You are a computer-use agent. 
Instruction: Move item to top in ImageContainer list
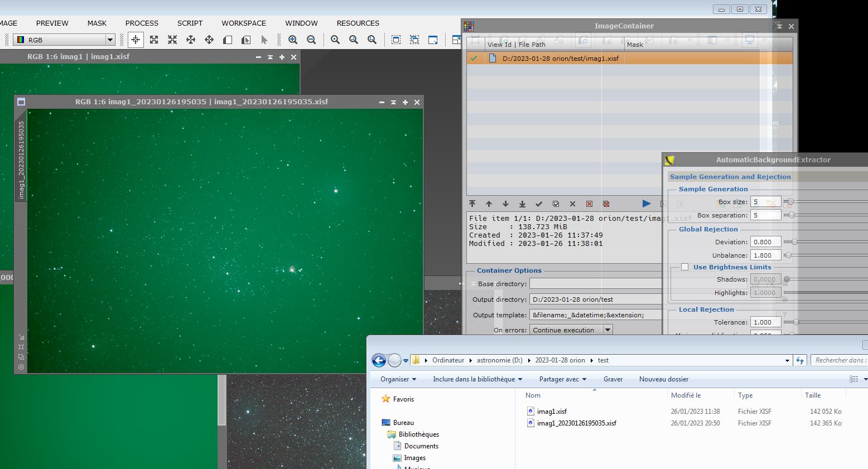point(472,204)
